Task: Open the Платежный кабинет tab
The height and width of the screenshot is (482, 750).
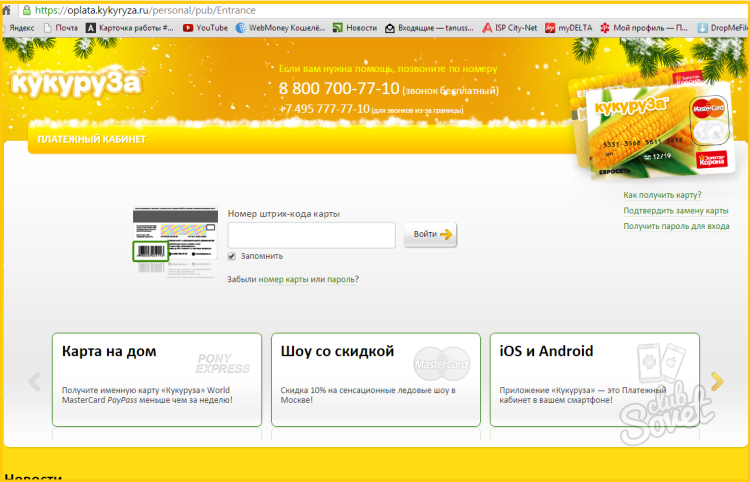Action: (x=91, y=140)
